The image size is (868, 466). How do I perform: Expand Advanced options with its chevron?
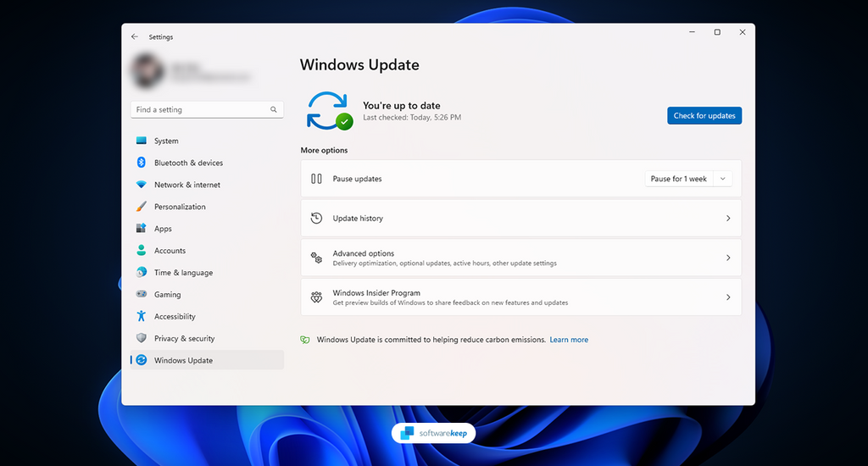tap(728, 258)
